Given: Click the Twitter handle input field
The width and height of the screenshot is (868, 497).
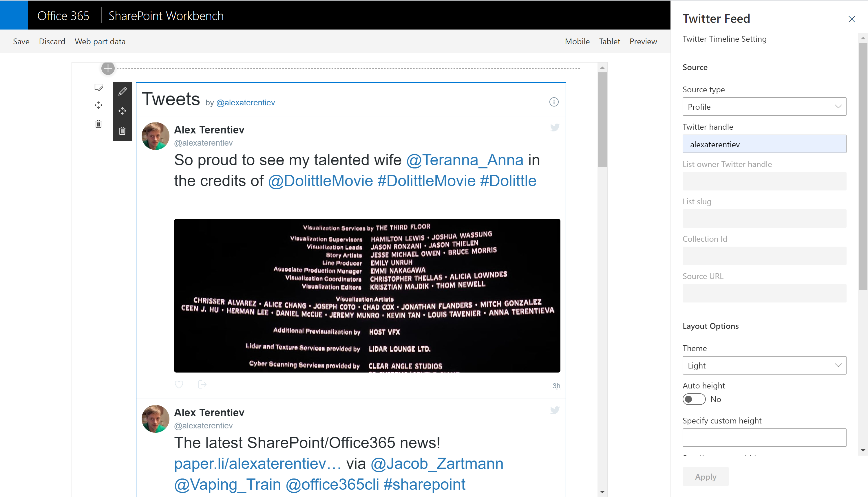Looking at the screenshot, I should (x=764, y=144).
